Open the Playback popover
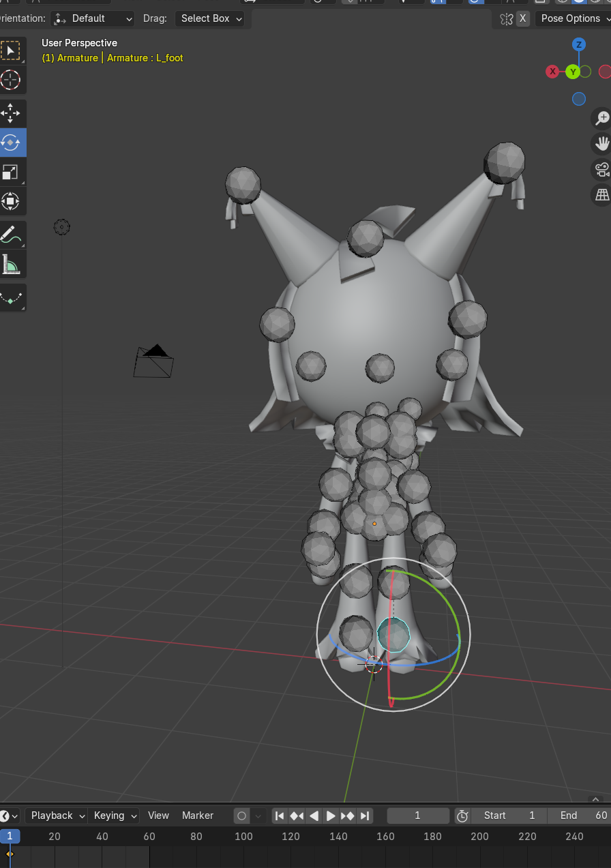This screenshot has width=611, height=868. pyautogui.click(x=57, y=815)
